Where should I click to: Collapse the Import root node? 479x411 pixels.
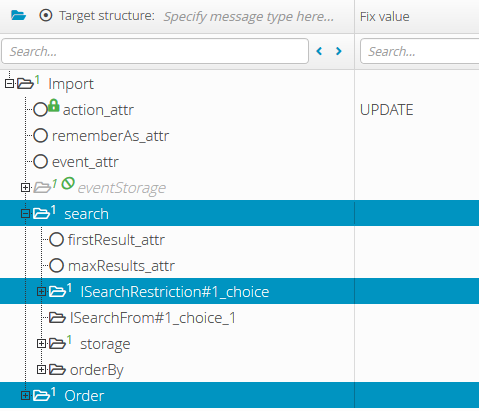click(9, 83)
